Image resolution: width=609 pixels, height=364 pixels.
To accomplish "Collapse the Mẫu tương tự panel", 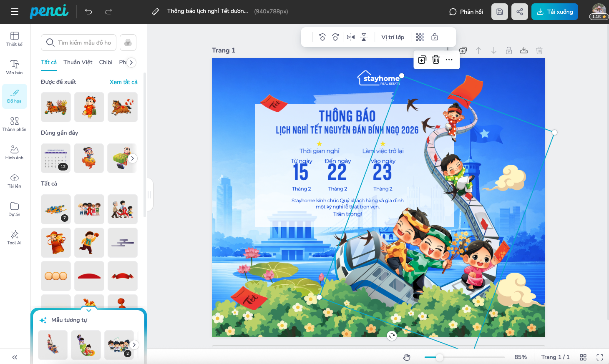I will tap(89, 310).
